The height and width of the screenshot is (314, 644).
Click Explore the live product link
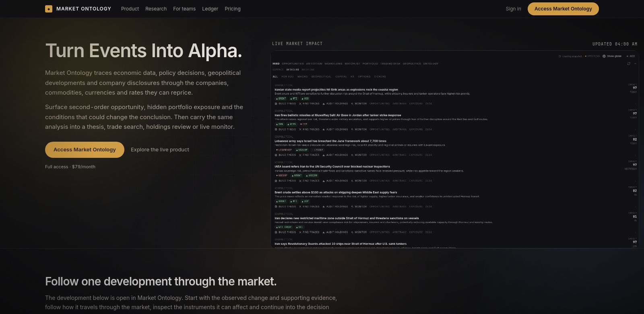point(160,150)
